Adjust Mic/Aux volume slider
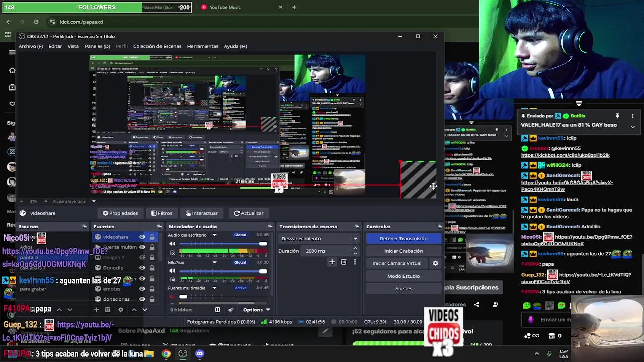Screen dimensions: 644x362 point(223,271)
